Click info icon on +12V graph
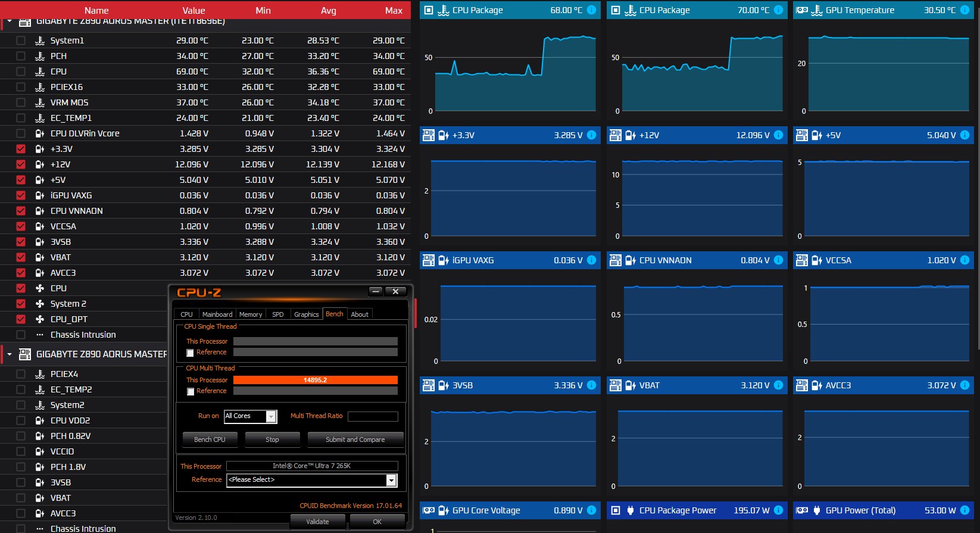Viewport: 980px width, 533px height. (x=778, y=135)
